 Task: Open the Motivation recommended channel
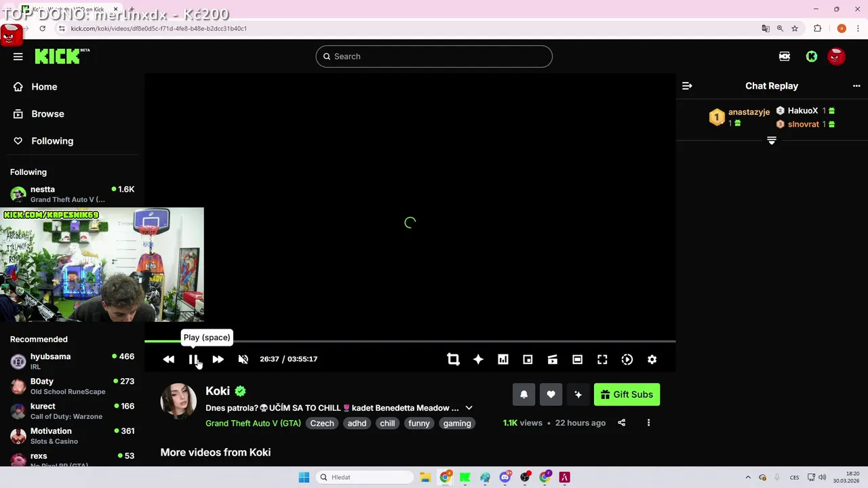(x=72, y=436)
